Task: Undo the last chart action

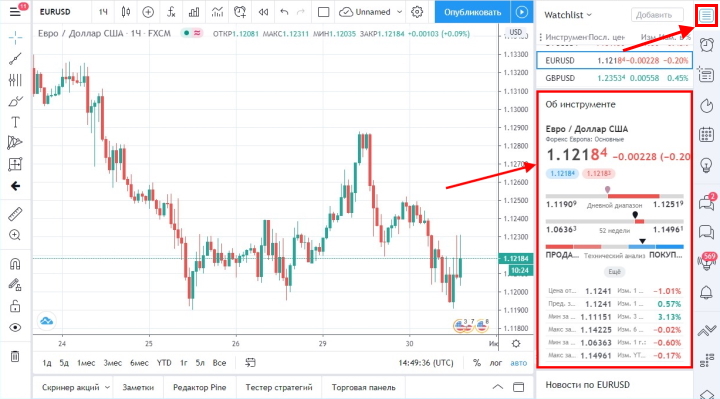Action: [284, 12]
